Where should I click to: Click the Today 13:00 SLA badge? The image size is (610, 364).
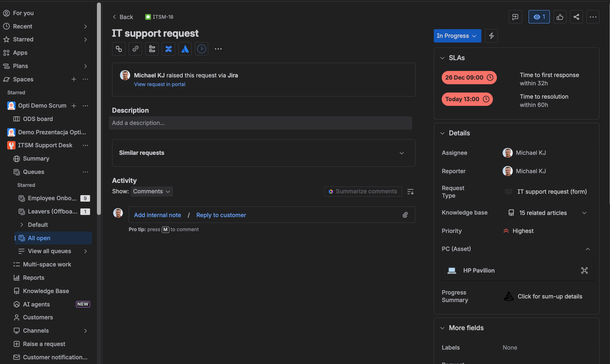[x=467, y=99]
